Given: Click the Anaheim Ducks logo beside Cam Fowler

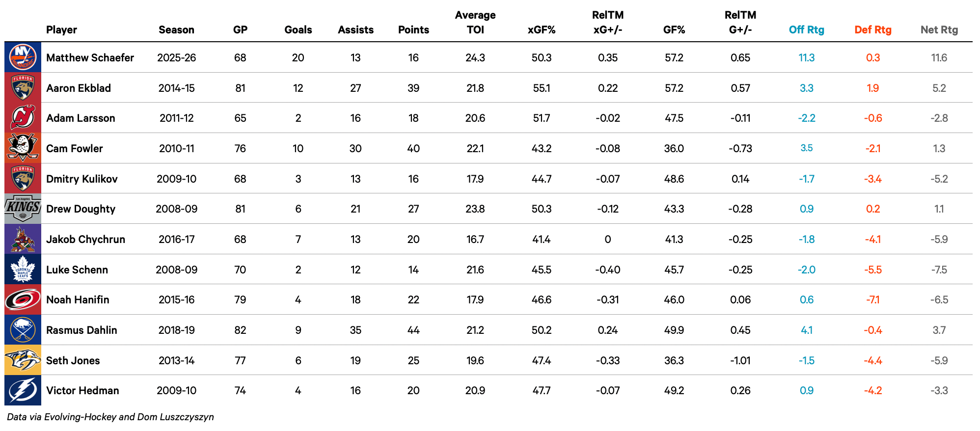Looking at the screenshot, I should pos(23,148).
